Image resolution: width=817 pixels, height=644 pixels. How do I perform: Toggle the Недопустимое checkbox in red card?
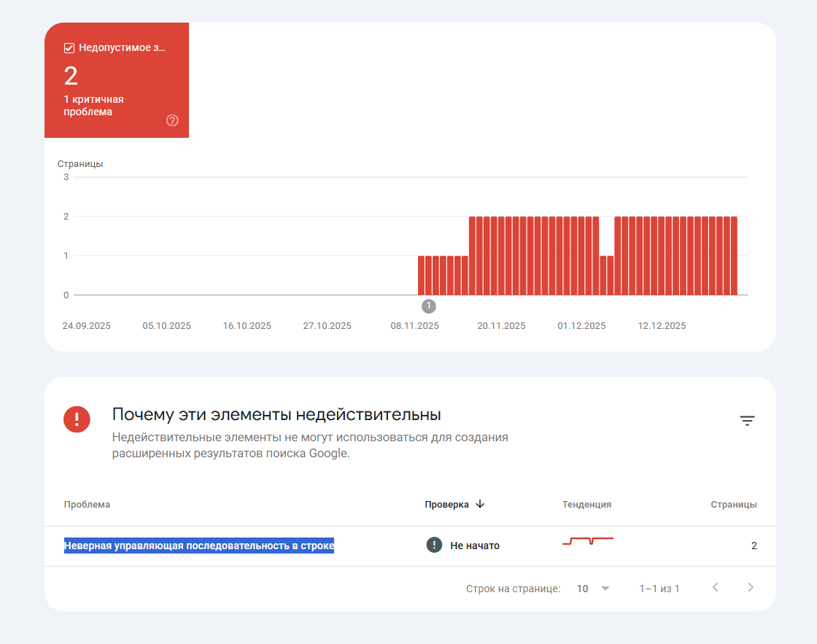(x=69, y=48)
